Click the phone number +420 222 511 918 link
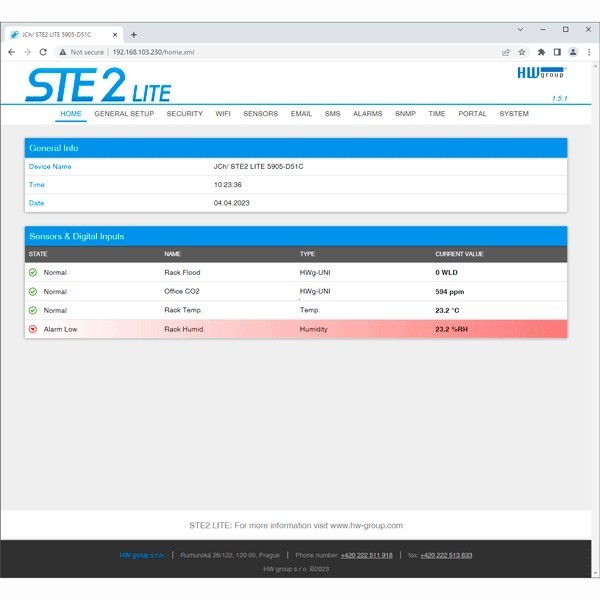 pos(367,555)
